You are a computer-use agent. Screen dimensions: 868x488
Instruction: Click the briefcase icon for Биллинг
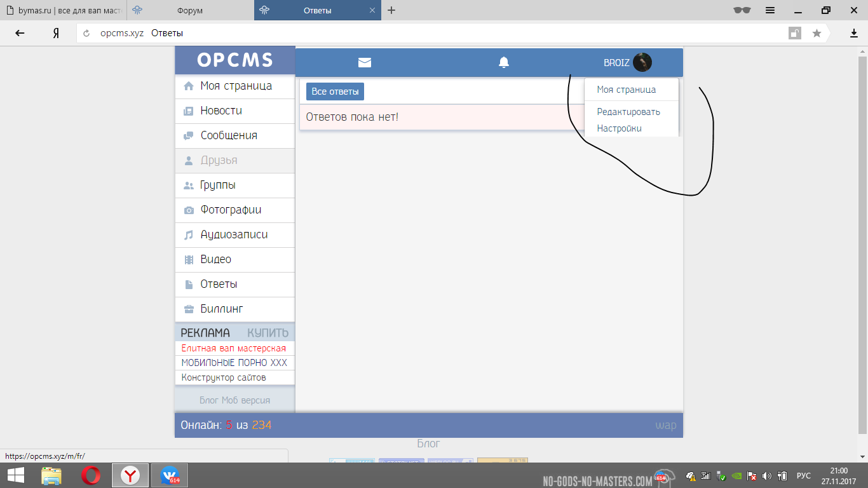pyautogui.click(x=189, y=309)
